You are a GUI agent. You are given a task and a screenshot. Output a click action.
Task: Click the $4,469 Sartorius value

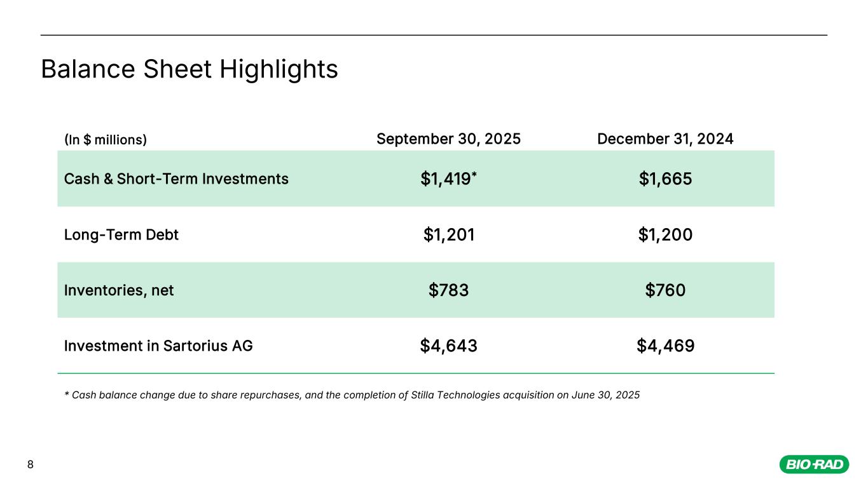click(665, 346)
